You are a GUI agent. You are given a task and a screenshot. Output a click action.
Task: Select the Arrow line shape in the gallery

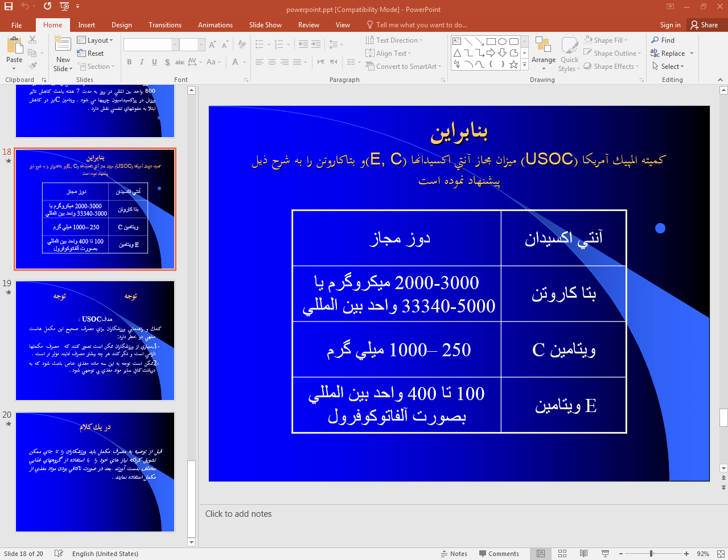point(480,42)
